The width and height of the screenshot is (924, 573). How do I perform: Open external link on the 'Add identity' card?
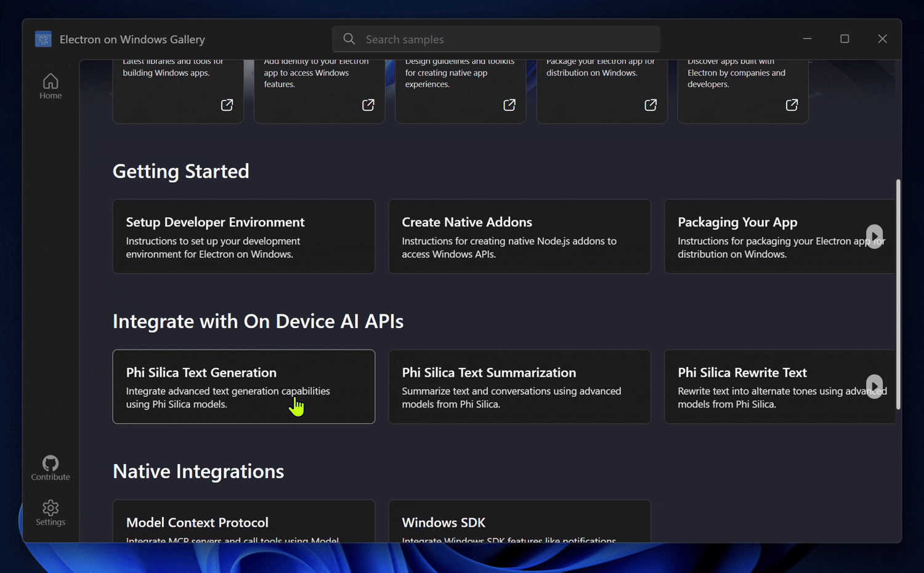(368, 105)
